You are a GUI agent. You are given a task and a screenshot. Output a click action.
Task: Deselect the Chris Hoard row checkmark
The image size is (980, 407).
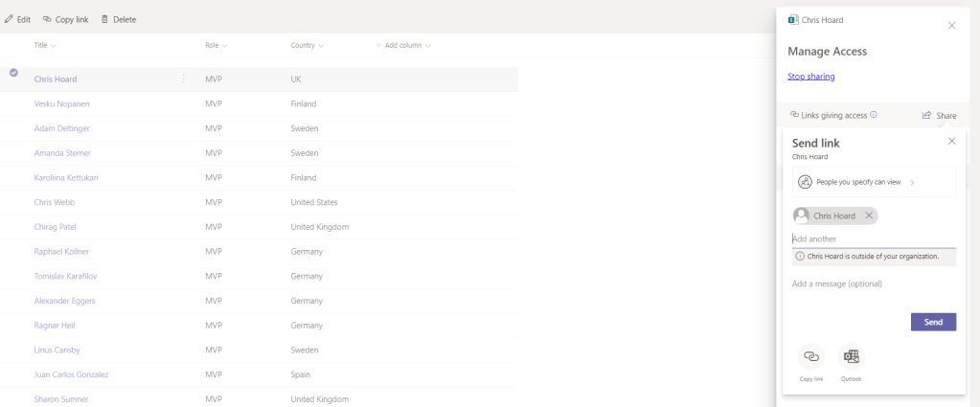13,73
